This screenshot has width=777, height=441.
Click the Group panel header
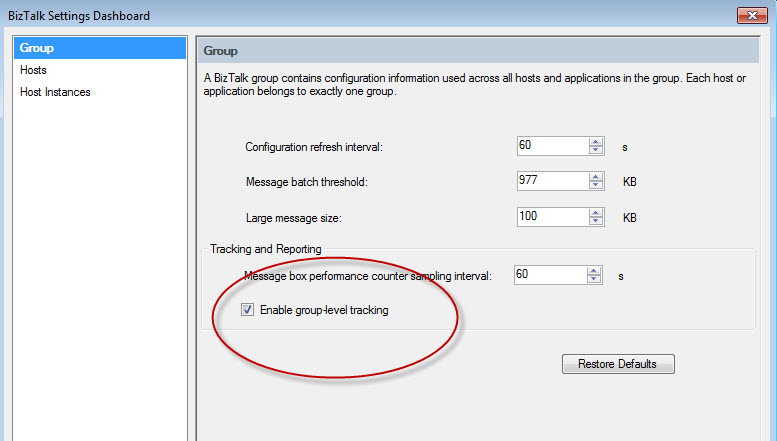coord(480,50)
